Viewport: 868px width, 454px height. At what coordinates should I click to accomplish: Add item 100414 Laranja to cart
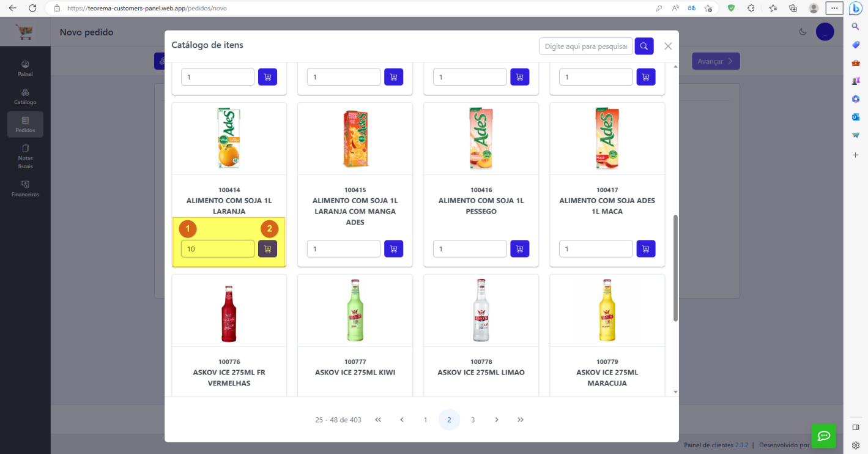(x=267, y=249)
